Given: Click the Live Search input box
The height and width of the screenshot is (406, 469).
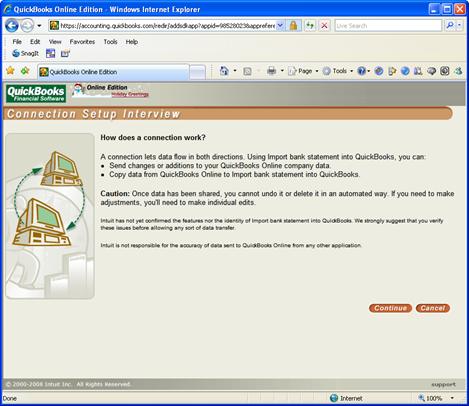Looking at the screenshot, I should tap(388, 26).
